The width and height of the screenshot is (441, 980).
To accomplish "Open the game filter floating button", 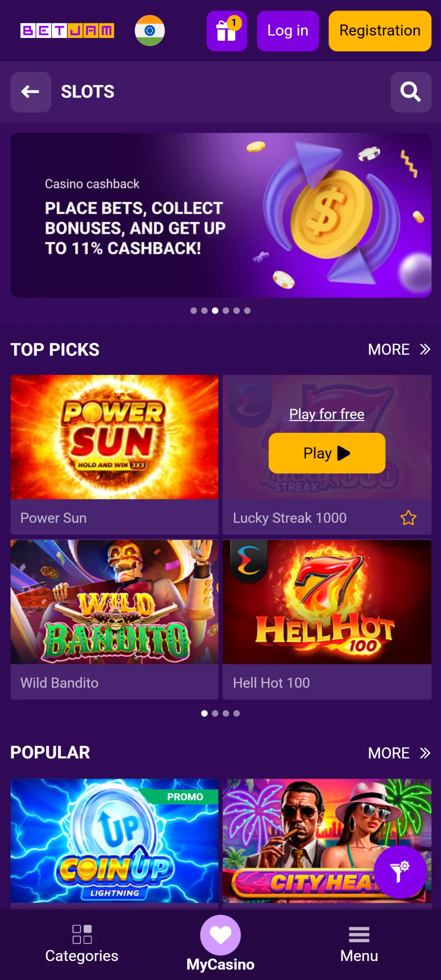I will (399, 871).
